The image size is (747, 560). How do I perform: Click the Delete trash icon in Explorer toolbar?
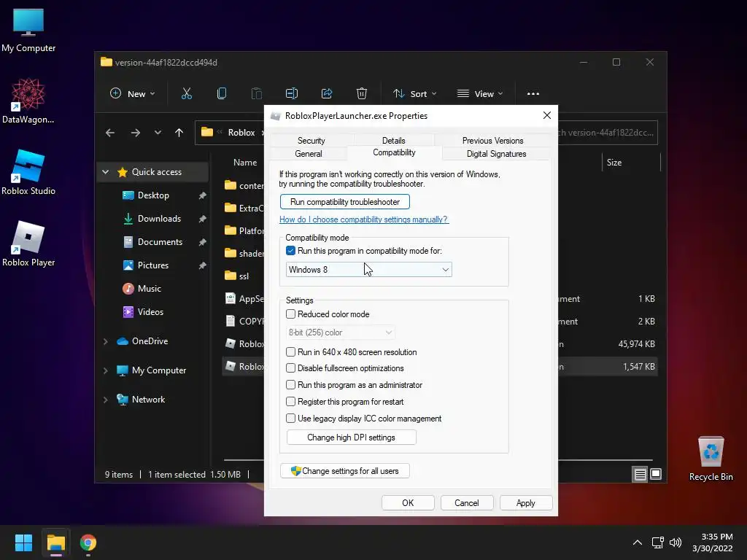[x=362, y=94]
